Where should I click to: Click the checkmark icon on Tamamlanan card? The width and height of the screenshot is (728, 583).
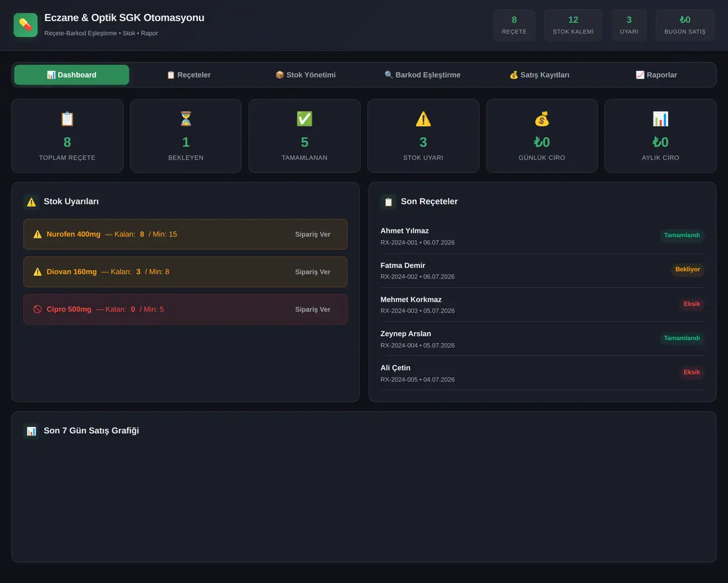pyautogui.click(x=305, y=119)
